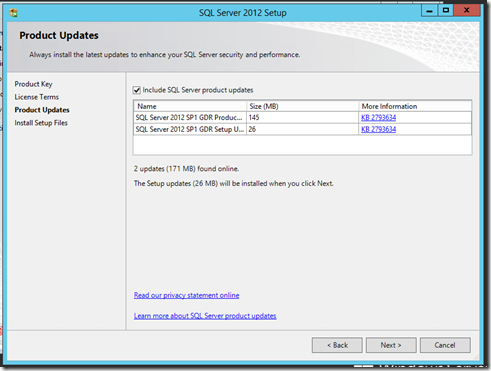Screen dimensions: 491x371
Task: Select SQL Server 2012 SP1 GDR Product row
Action: pos(303,117)
